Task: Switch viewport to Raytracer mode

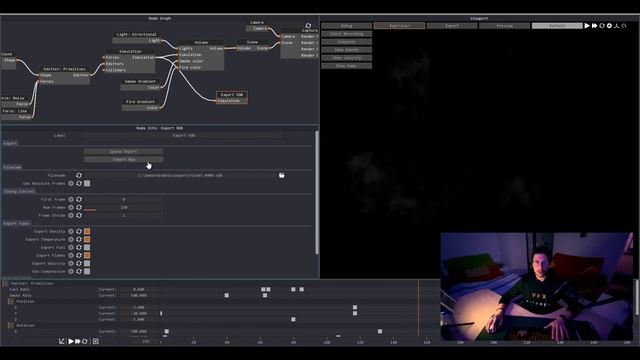Action: pyautogui.click(x=399, y=26)
